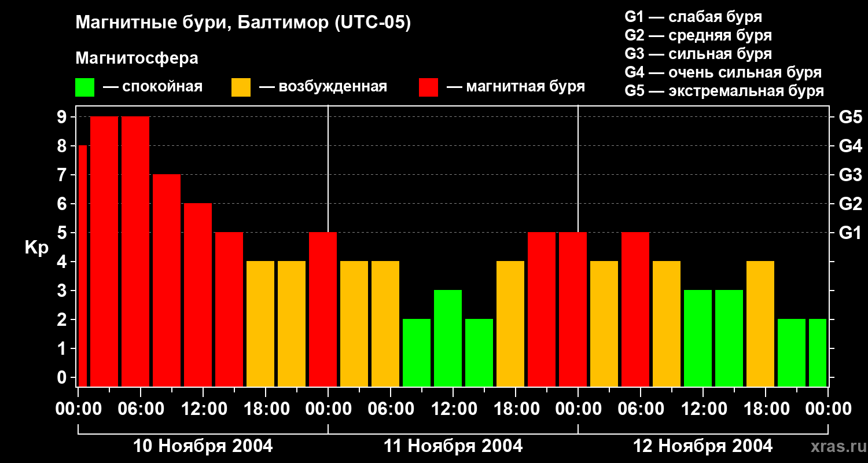Click the chart title 'Магнитные бури, Балтимор (UTC-05)'
The width and height of the screenshot is (868, 463).
pyautogui.click(x=243, y=23)
